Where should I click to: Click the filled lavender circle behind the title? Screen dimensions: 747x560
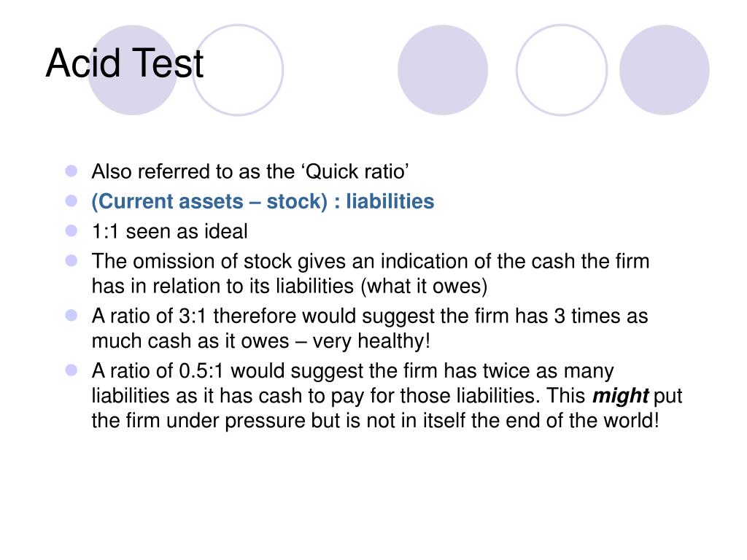133,70
